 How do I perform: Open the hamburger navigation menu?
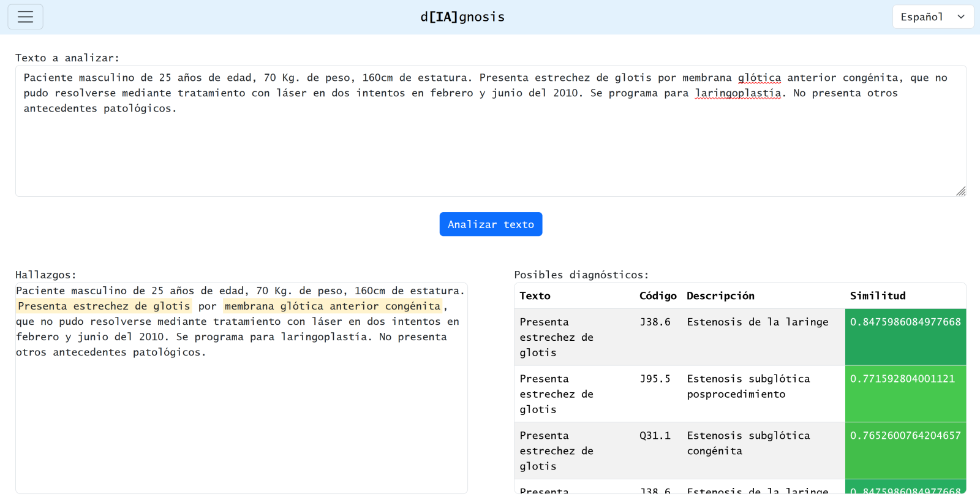(x=25, y=17)
